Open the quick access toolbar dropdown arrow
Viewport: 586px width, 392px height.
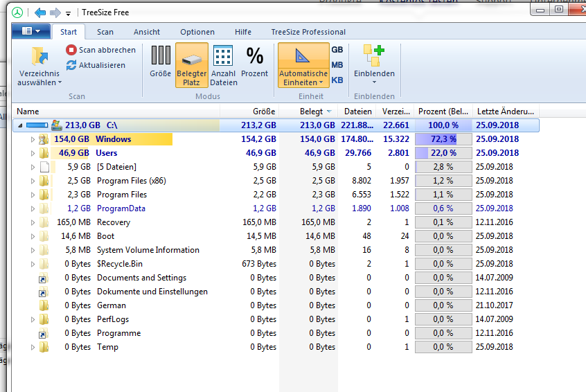click(68, 13)
